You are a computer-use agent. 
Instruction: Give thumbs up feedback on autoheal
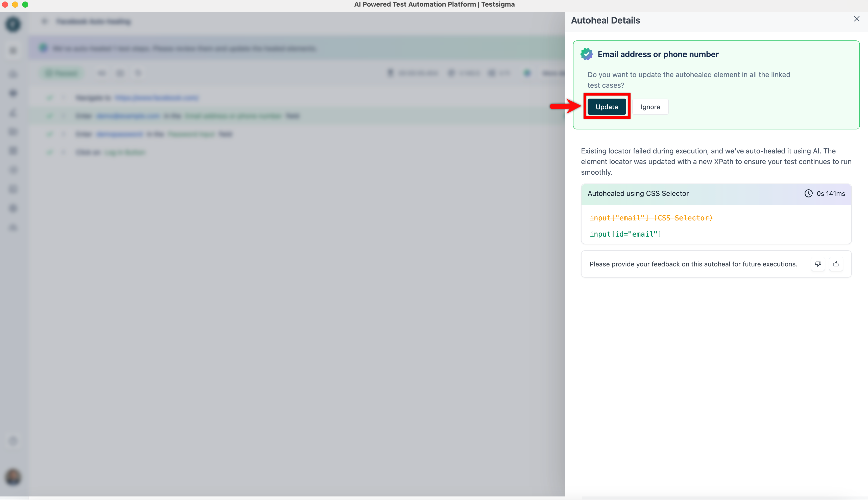(836, 264)
